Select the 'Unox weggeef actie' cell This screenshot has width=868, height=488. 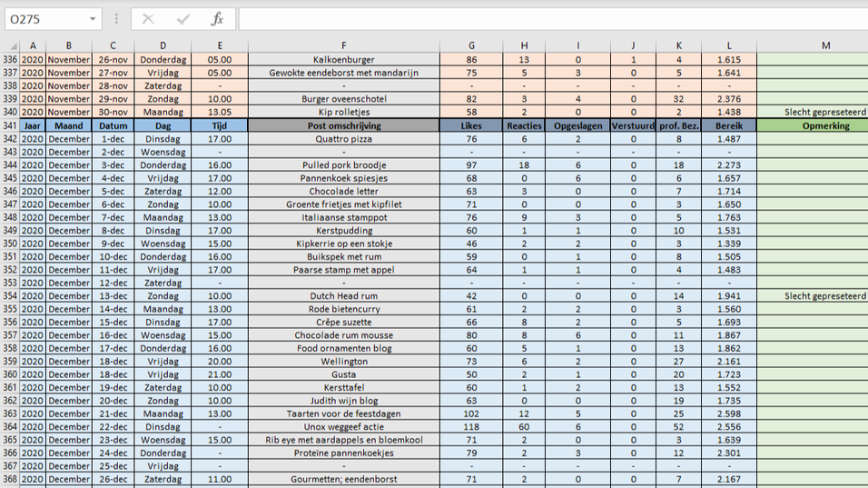click(x=344, y=426)
